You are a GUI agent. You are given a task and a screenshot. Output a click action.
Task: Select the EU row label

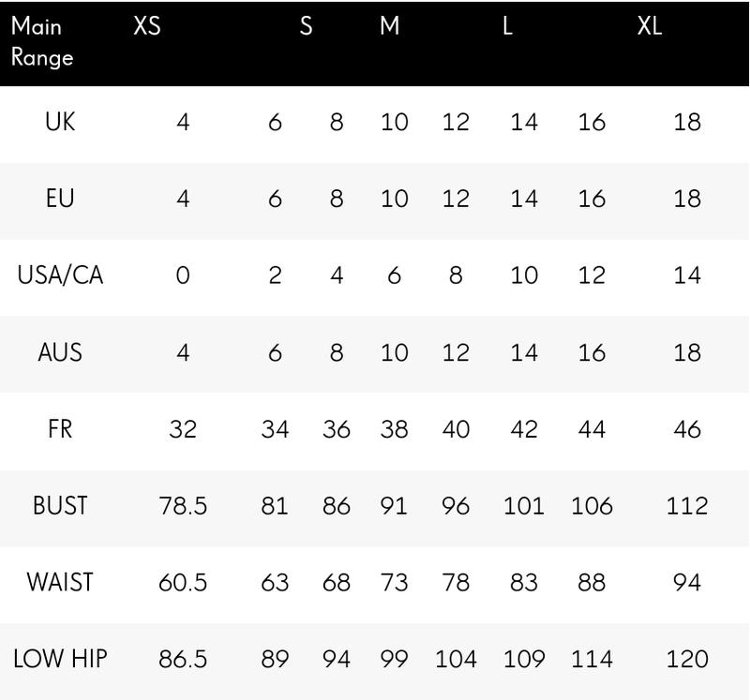point(60,199)
